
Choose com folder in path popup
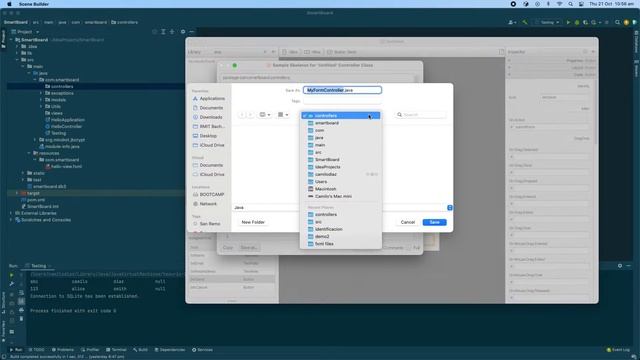coord(340,130)
